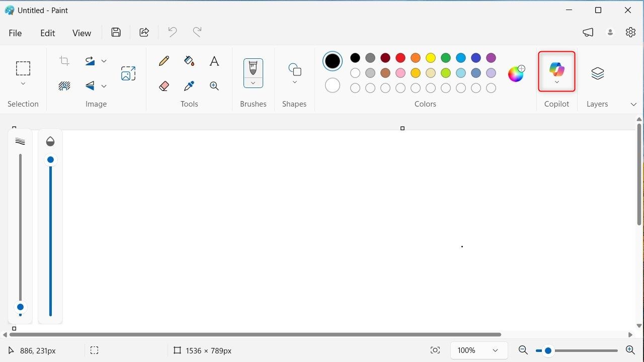Image resolution: width=644 pixels, height=362 pixels.
Task: Click the zoom in magnifier icon
Action: 630,350
